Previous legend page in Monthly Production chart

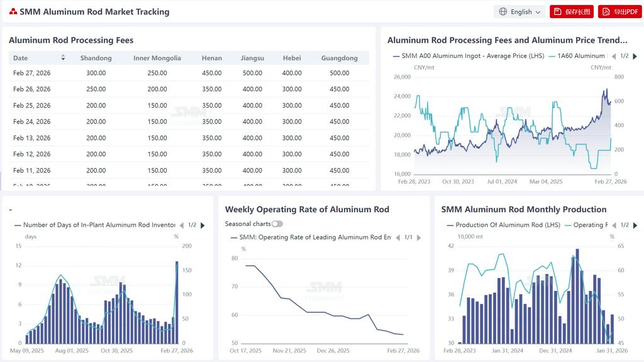pos(614,225)
